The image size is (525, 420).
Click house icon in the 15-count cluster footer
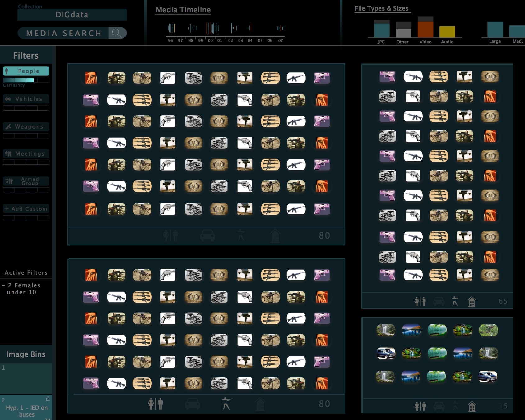[x=472, y=406]
